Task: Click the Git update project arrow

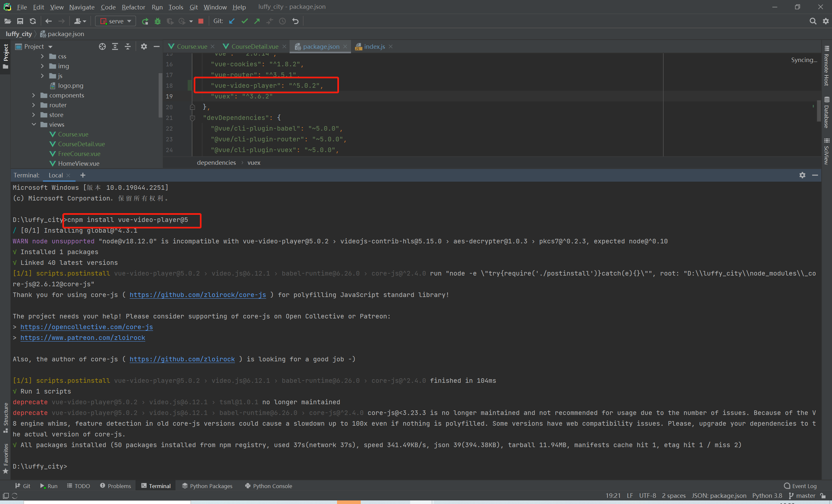Action: (232, 21)
